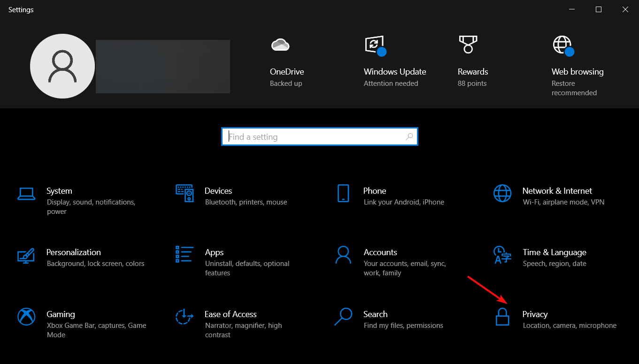Click the Find a setting search box
Viewport: 639px width, 364px height.
(315, 137)
